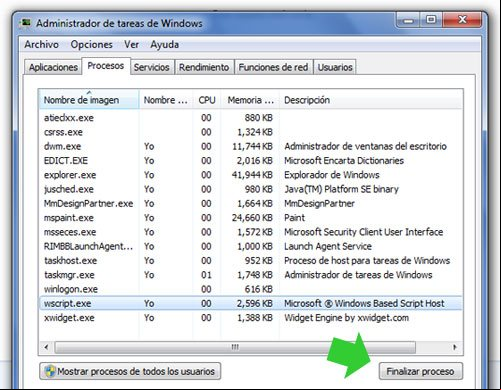Select the wscript.exe process
This screenshot has width=501, height=390.
pyautogui.click(x=251, y=303)
